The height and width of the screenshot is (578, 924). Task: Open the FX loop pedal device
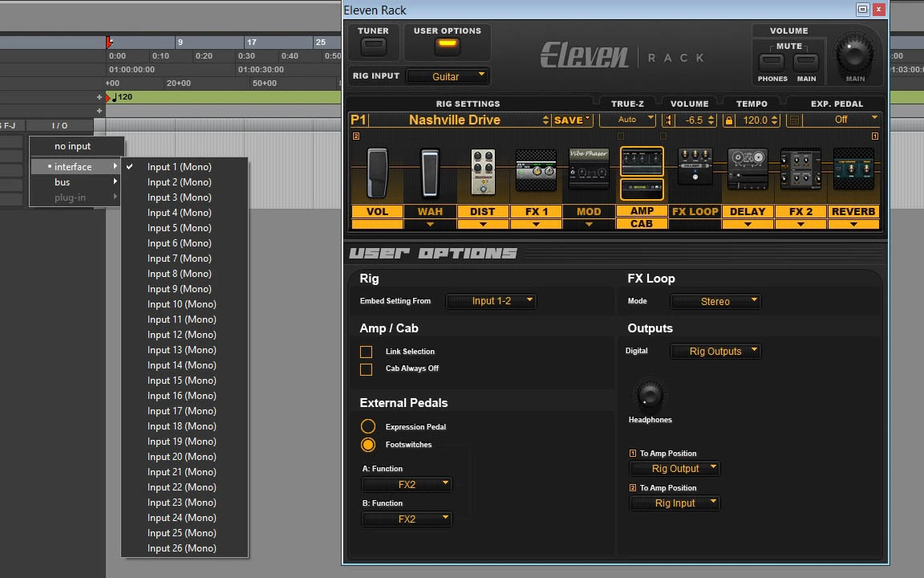pos(695,165)
